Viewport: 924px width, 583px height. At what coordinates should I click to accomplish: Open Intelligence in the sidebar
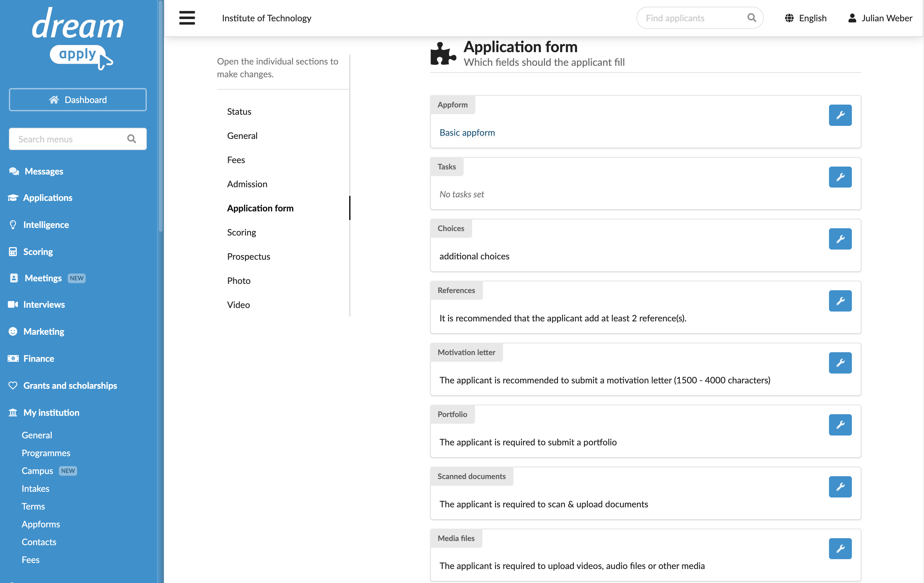pos(46,224)
